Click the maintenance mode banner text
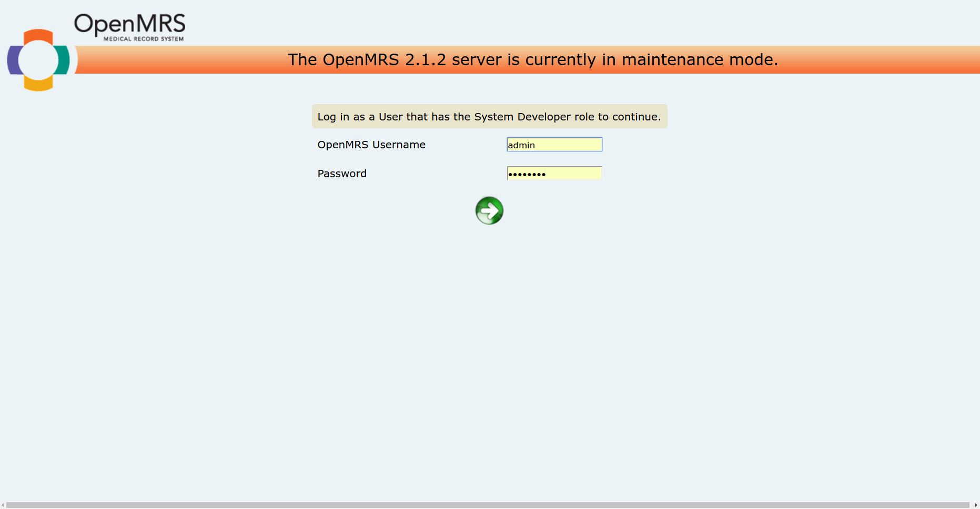 tap(532, 59)
